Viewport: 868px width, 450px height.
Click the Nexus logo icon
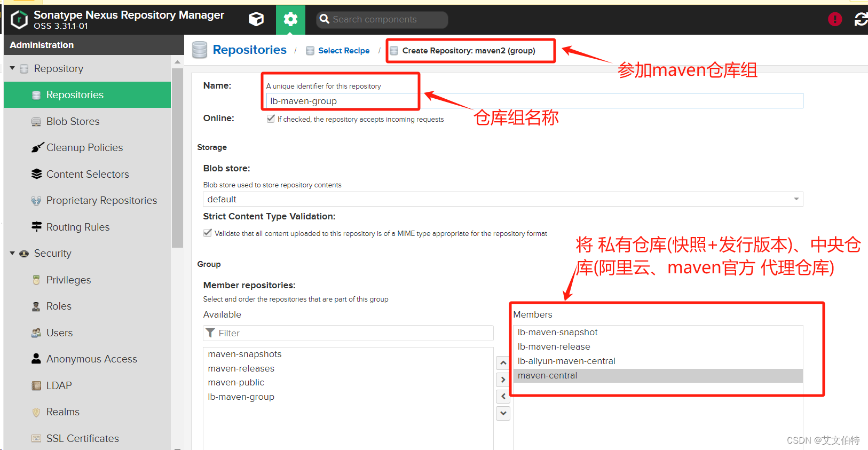[x=19, y=20]
